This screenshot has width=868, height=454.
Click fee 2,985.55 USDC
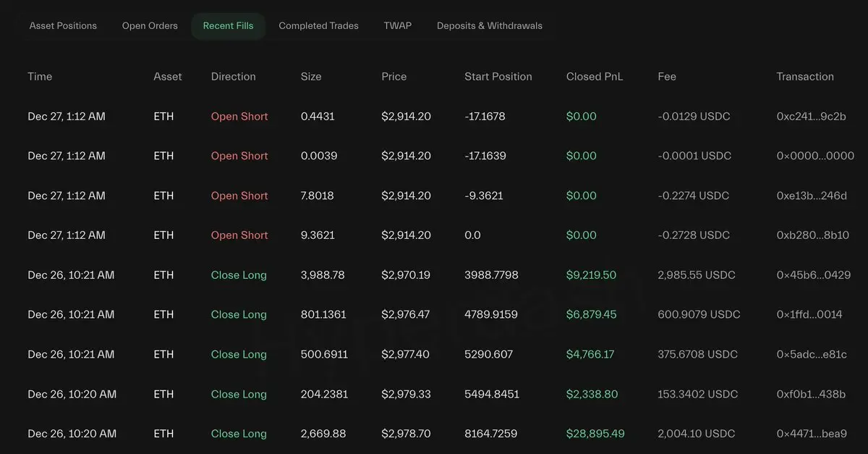tap(697, 275)
